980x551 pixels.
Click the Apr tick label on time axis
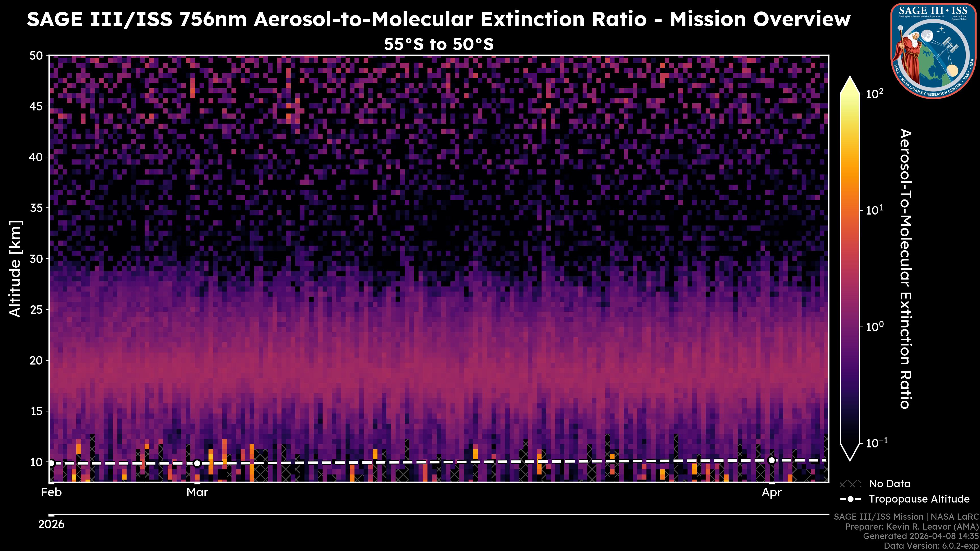pyautogui.click(x=771, y=492)
